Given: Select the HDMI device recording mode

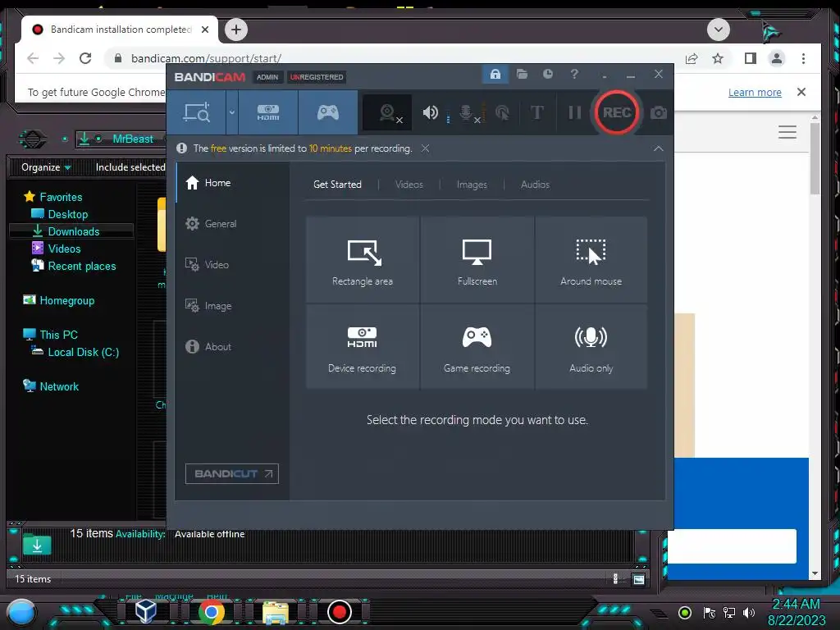Looking at the screenshot, I should (x=268, y=112).
